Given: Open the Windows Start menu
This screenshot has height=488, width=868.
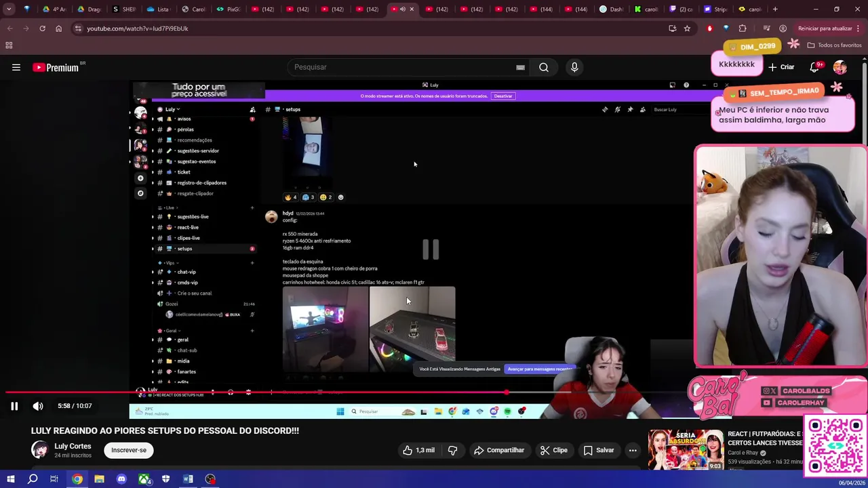Looking at the screenshot, I should [x=10, y=479].
